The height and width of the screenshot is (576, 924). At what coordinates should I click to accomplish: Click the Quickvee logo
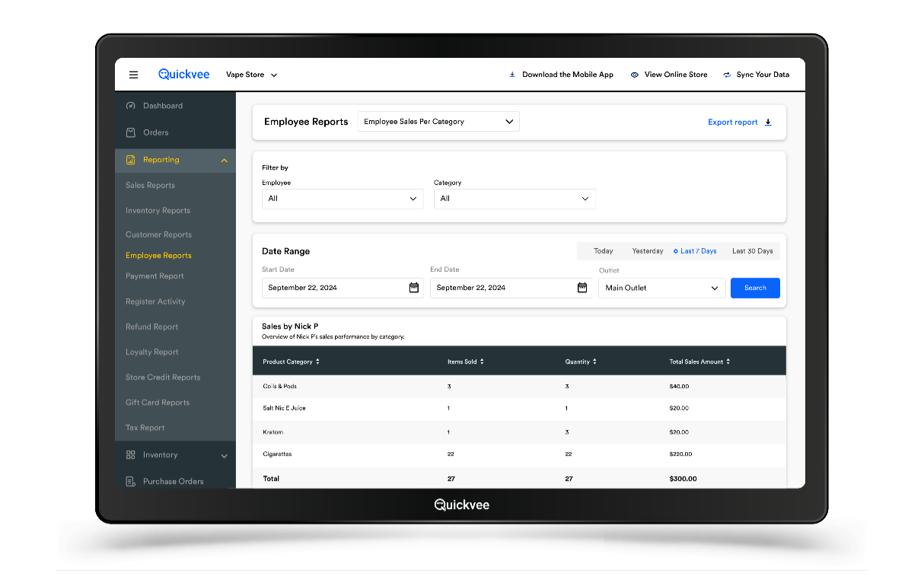coord(184,75)
